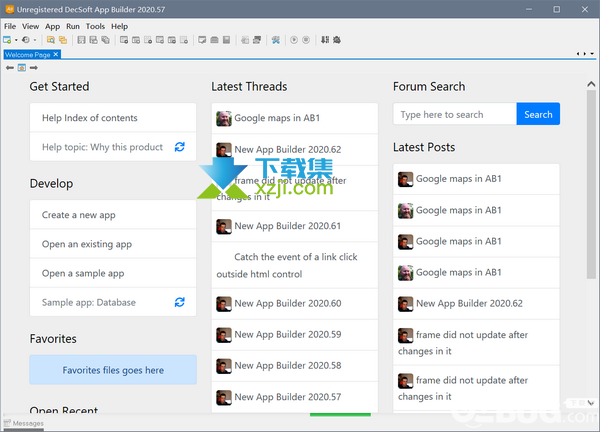The image size is (600, 432).
Task: Click the vertical scrollbar thumb
Action: tap(591, 184)
